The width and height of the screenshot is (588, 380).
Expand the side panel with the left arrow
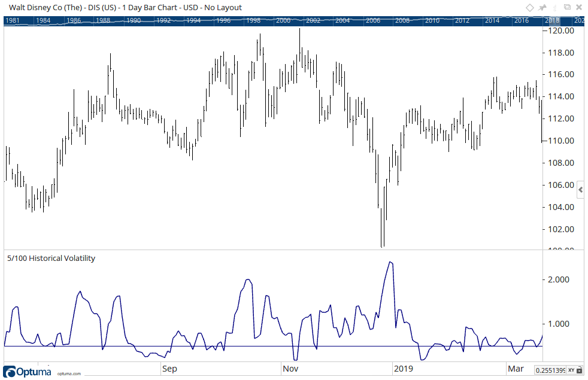pos(580,190)
